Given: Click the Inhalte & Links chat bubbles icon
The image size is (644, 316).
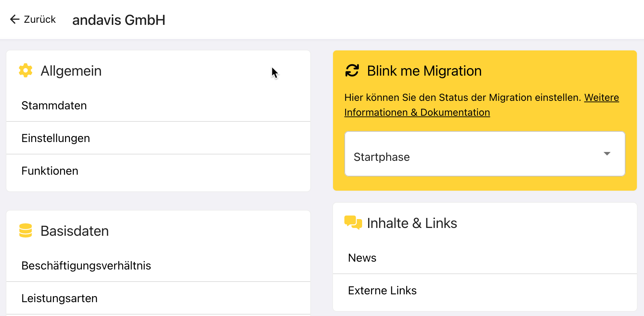Looking at the screenshot, I should [353, 223].
